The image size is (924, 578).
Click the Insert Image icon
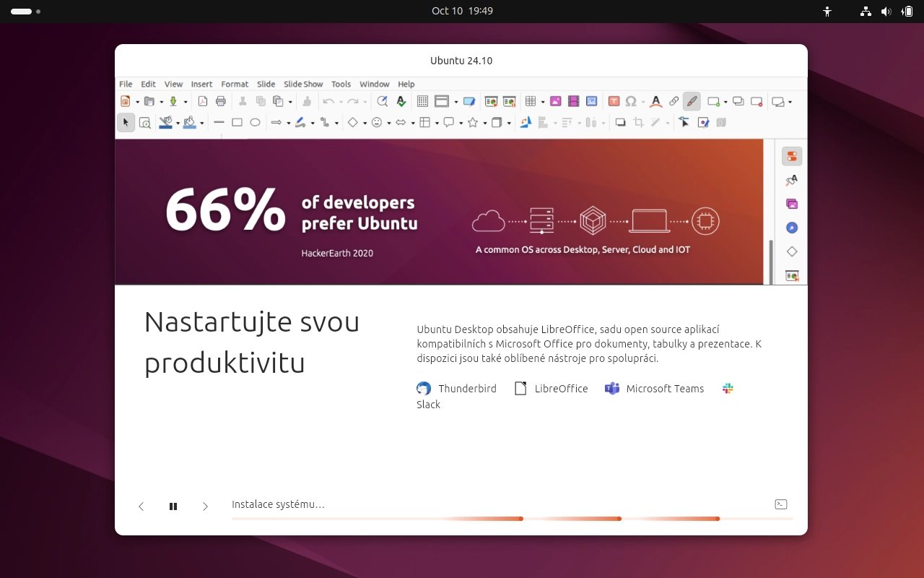click(556, 101)
